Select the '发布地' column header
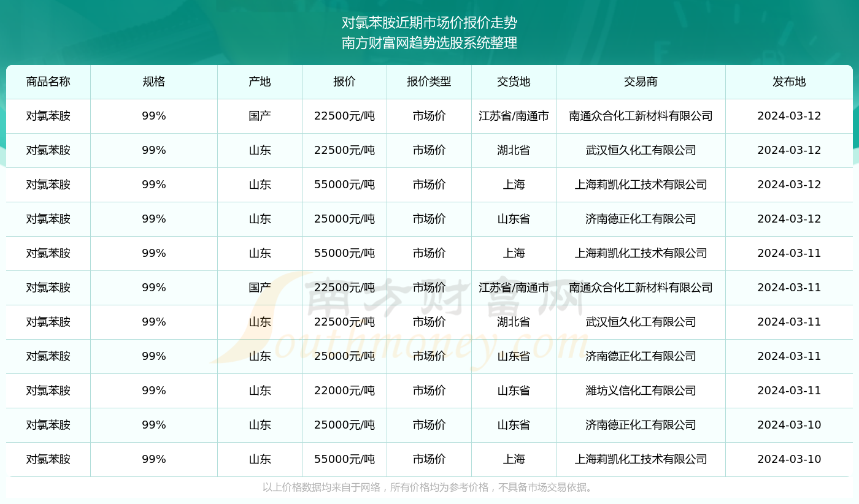 [x=789, y=82]
